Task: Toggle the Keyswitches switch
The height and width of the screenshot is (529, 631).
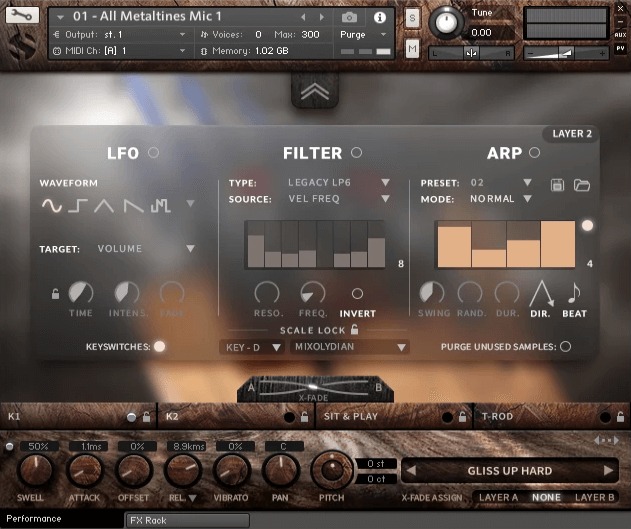Action: pos(159,347)
